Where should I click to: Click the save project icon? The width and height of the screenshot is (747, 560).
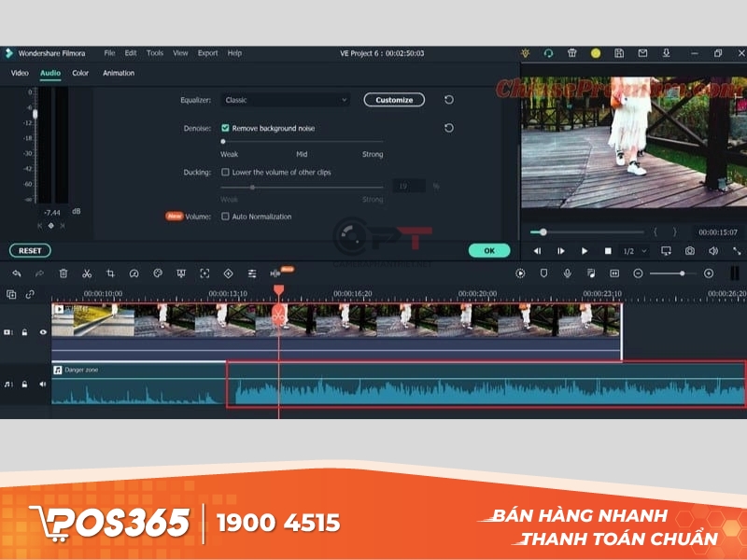pos(619,53)
